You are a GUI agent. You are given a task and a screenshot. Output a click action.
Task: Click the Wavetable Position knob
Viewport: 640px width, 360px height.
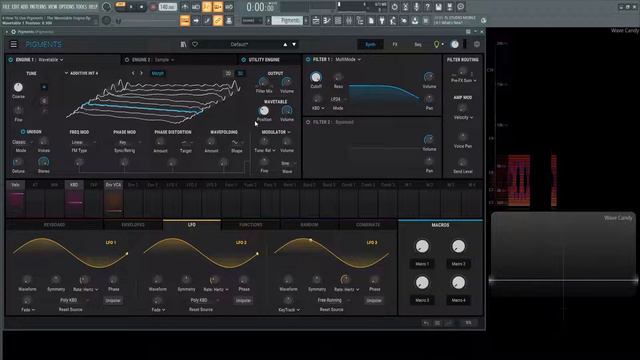pos(264,110)
